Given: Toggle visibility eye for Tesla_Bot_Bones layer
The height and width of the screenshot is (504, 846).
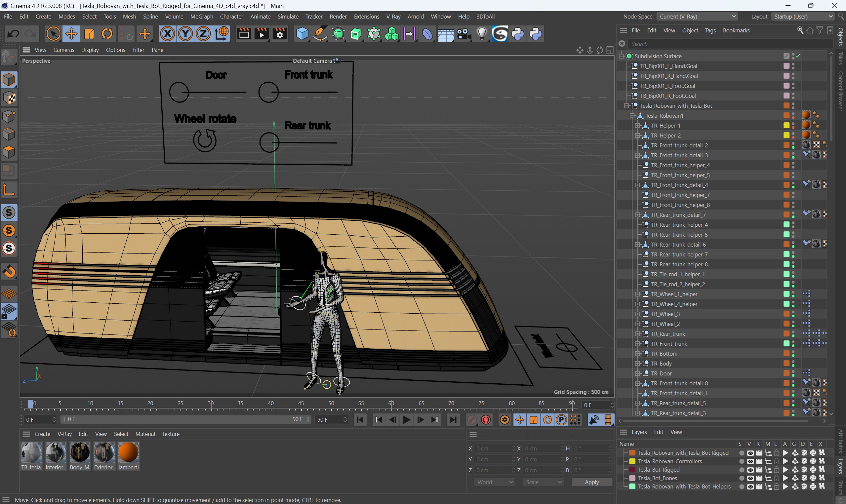Looking at the screenshot, I should [x=750, y=478].
